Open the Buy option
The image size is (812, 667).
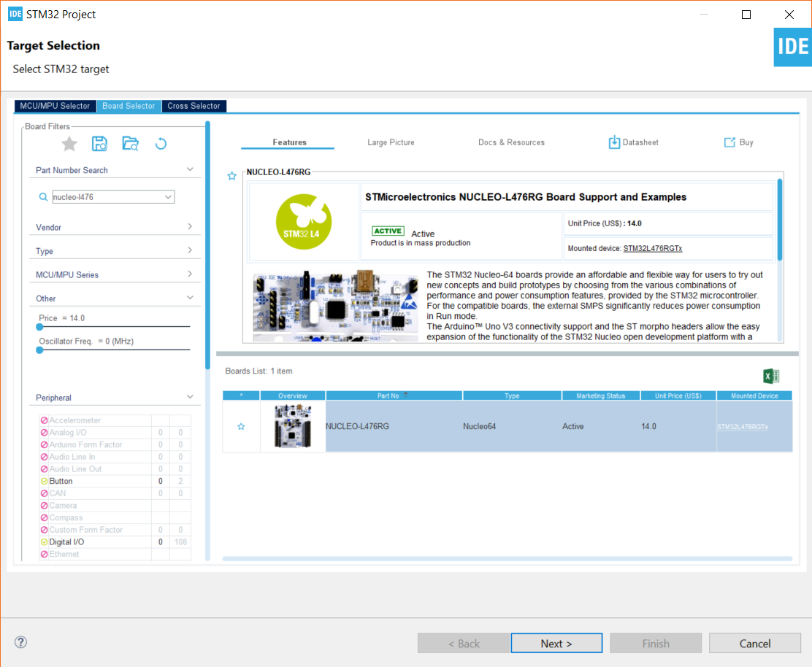(738, 142)
